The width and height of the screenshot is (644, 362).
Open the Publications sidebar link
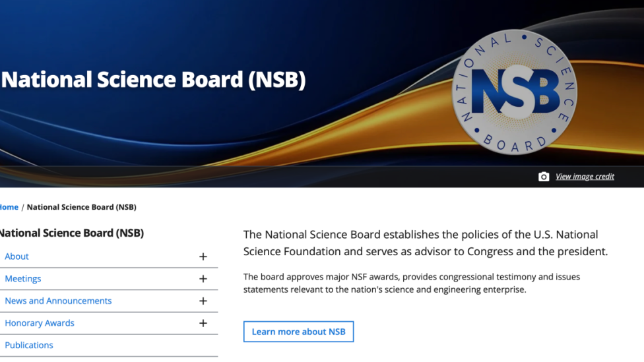coord(29,345)
